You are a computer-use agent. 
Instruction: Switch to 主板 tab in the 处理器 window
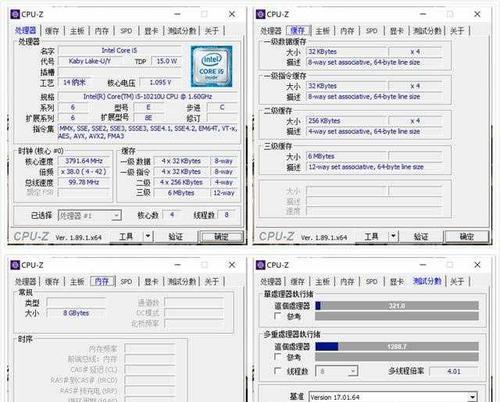coord(77,31)
